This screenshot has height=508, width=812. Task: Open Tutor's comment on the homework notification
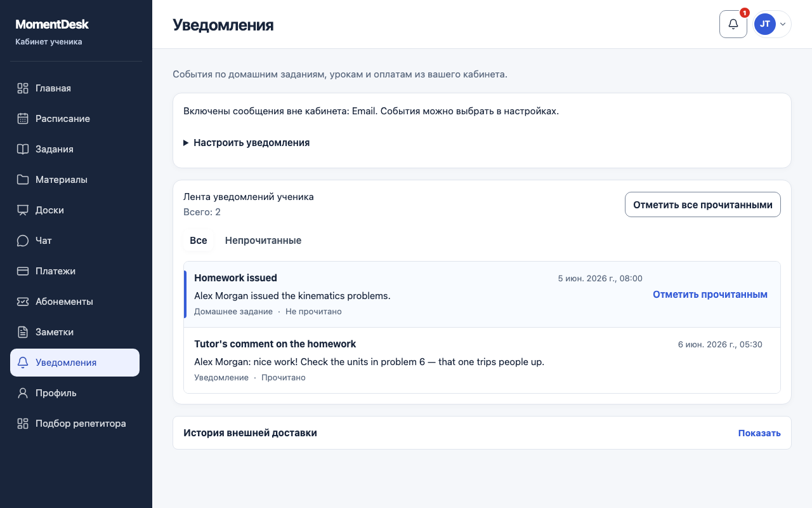[x=275, y=344]
